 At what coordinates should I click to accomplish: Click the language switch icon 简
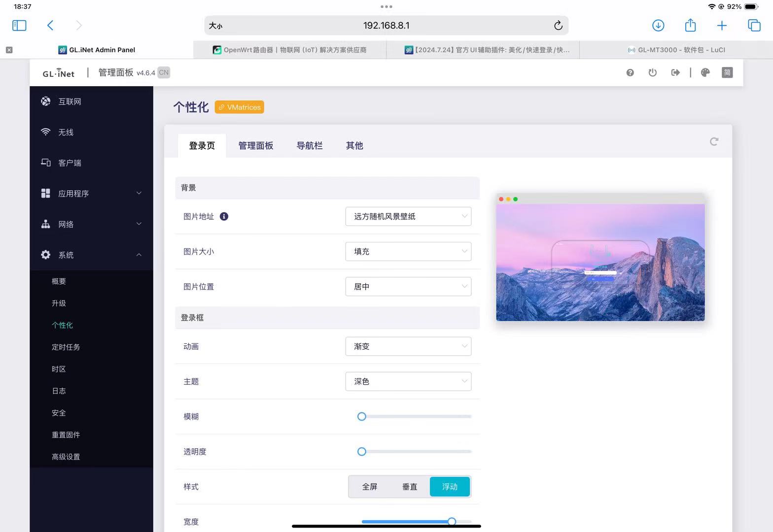click(x=727, y=73)
